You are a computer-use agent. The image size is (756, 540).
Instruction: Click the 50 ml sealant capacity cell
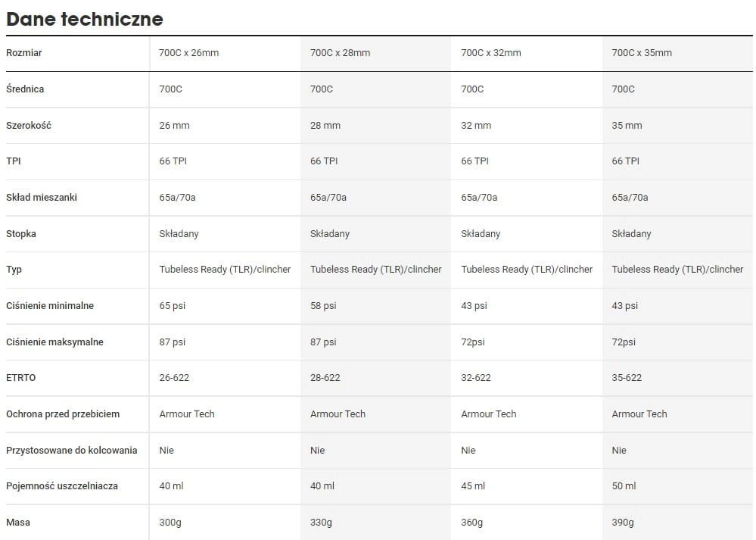[624, 486]
